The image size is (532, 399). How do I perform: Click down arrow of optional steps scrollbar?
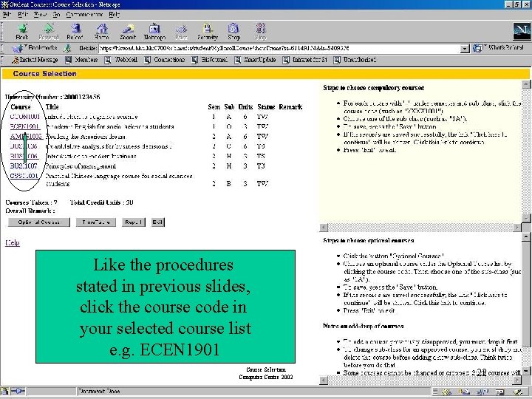(525, 370)
